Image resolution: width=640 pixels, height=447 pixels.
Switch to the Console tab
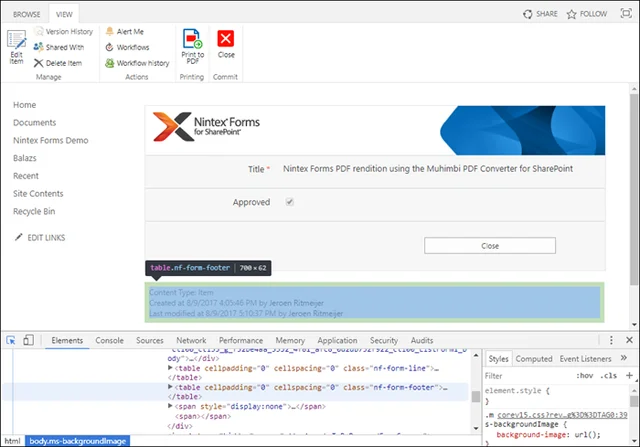point(109,340)
